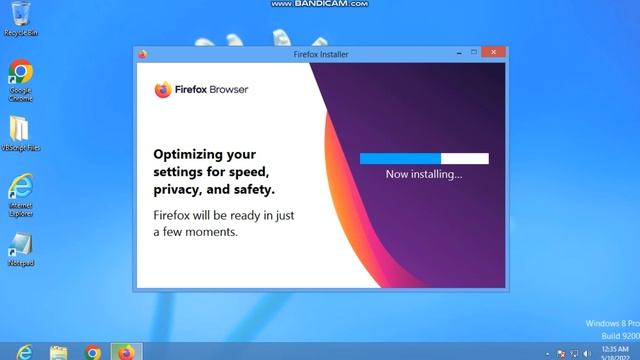This screenshot has height=360, width=640.
Task: Click the "Optimizing your settings" heading
Action: click(214, 172)
